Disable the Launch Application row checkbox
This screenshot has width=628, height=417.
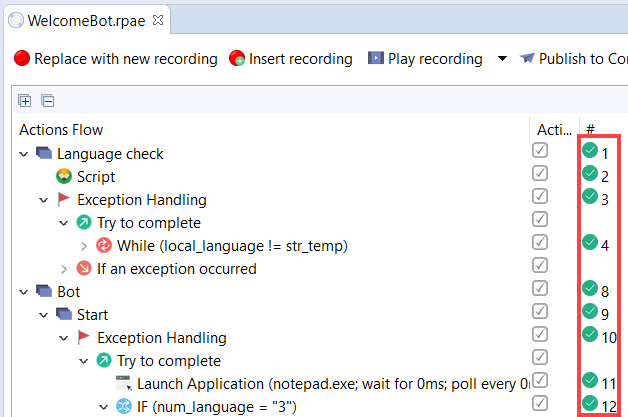tap(540, 380)
